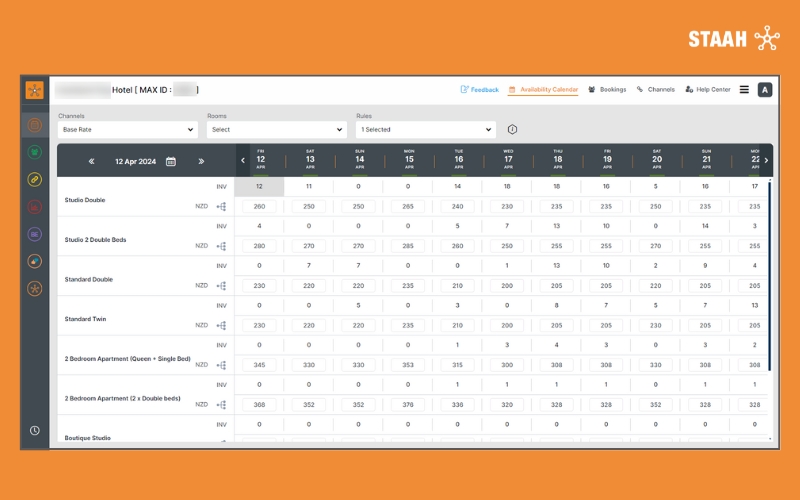Edit 2 Bedroom Queen rate 353 on 15 Apr
The width and height of the screenshot is (800, 500).
(408, 365)
